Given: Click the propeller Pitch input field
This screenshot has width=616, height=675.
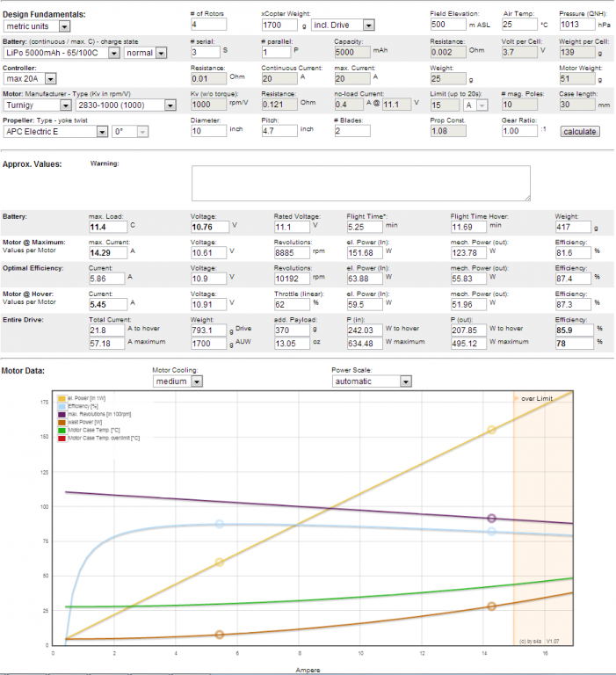Looking at the screenshot, I should pos(279,131).
